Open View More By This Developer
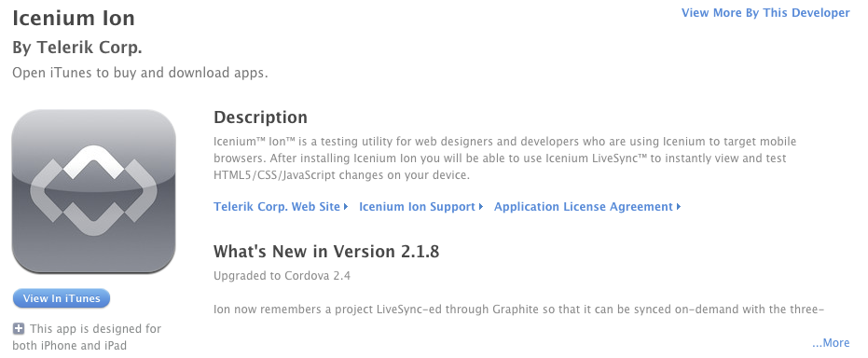The width and height of the screenshot is (868, 358). pos(765,13)
